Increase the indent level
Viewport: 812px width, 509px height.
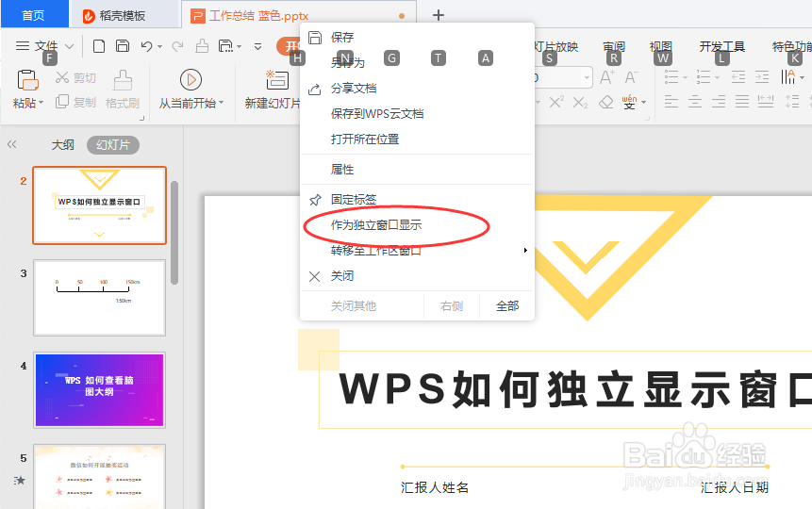tap(762, 77)
